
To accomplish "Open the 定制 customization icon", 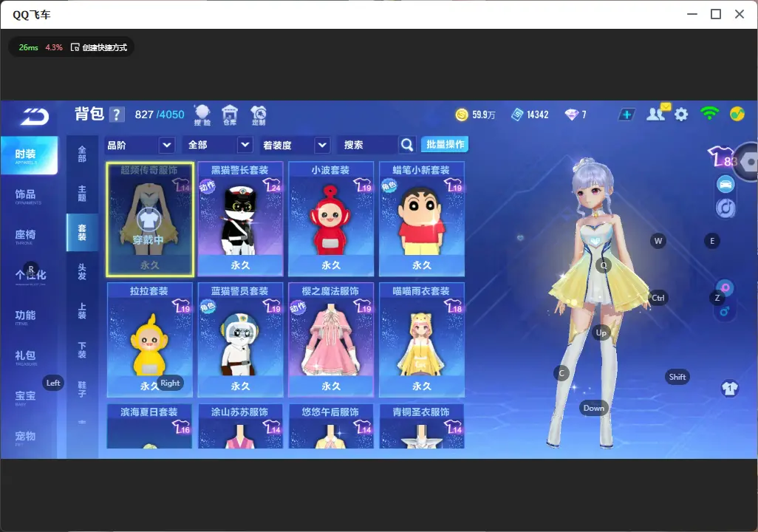I will pyautogui.click(x=259, y=115).
